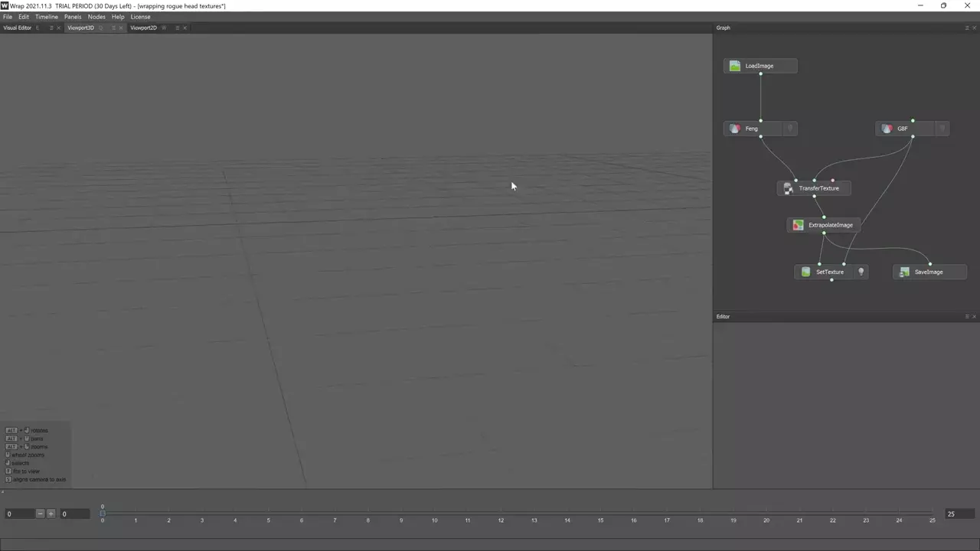Viewport: 980px width, 551px height.
Task: Close the Viewport3D tab
Action: pyautogui.click(x=121, y=28)
